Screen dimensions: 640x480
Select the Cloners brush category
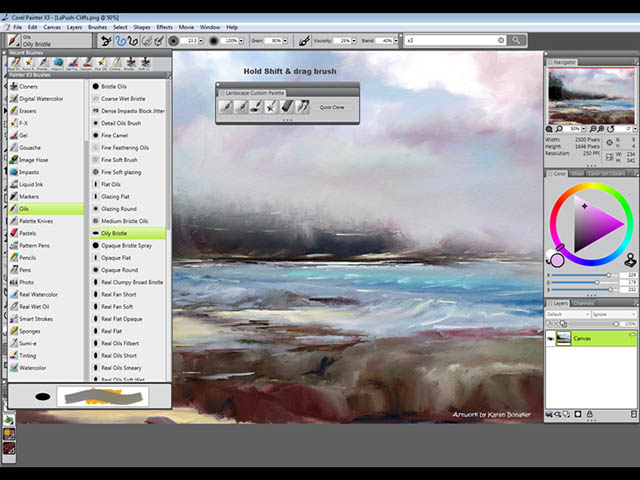pos(45,87)
